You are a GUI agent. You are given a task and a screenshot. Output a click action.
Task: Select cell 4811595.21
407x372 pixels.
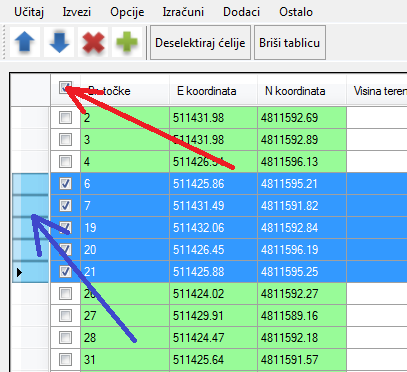point(302,183)
